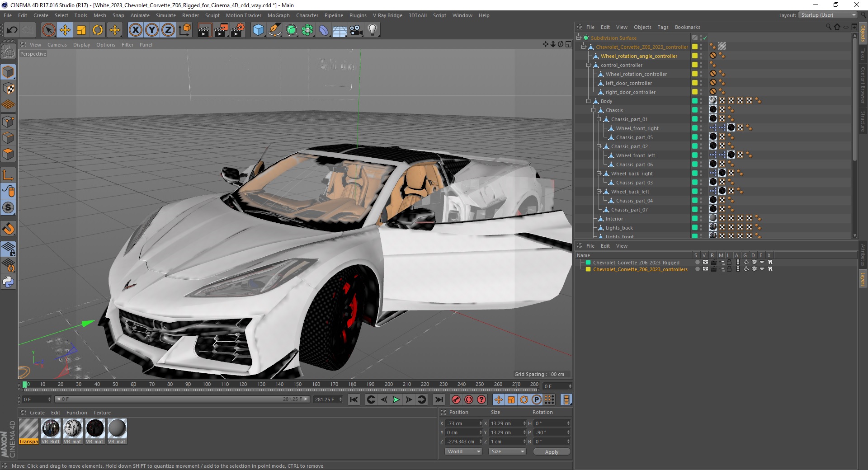Select the Interior object in tree

[x=614, y=219]
